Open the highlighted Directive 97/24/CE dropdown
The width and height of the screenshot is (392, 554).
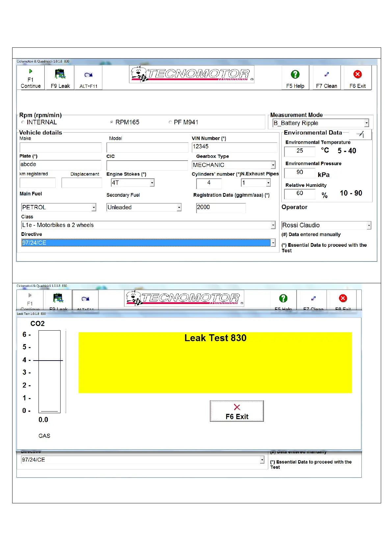point(273,243)
